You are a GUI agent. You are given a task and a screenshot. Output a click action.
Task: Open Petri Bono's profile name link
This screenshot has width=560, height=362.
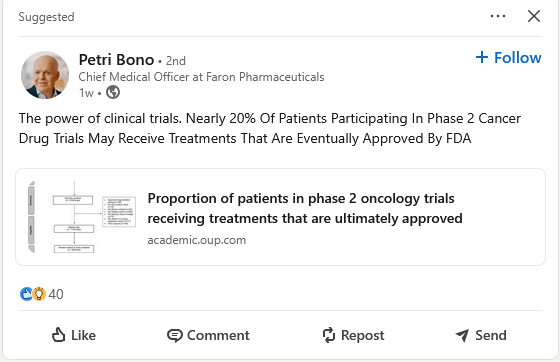[116, 60]
